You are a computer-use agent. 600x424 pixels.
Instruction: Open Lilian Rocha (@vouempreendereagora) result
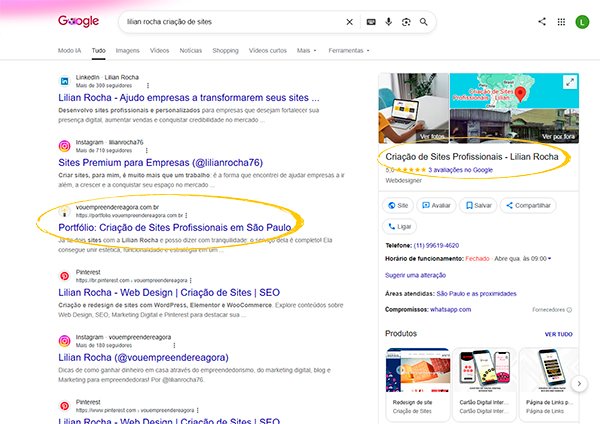(143, 358)
